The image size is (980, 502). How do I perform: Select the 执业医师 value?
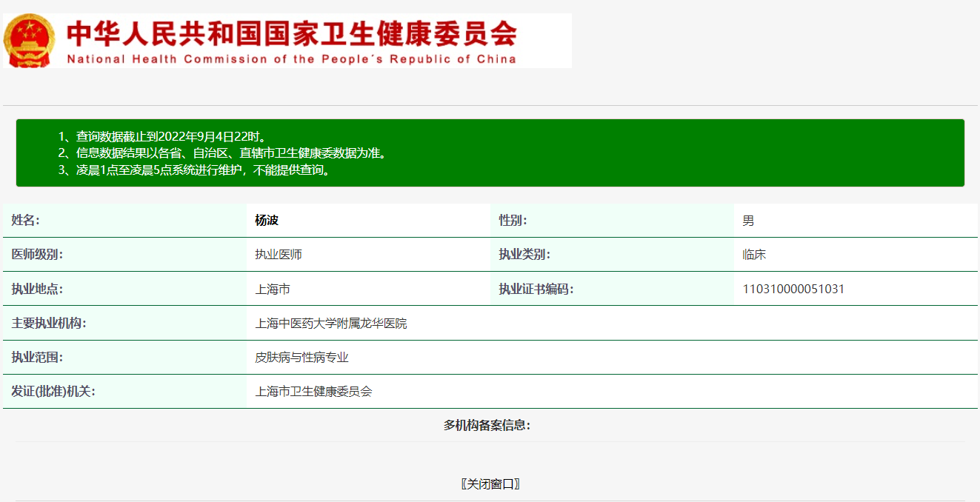[x=279, y=255]
